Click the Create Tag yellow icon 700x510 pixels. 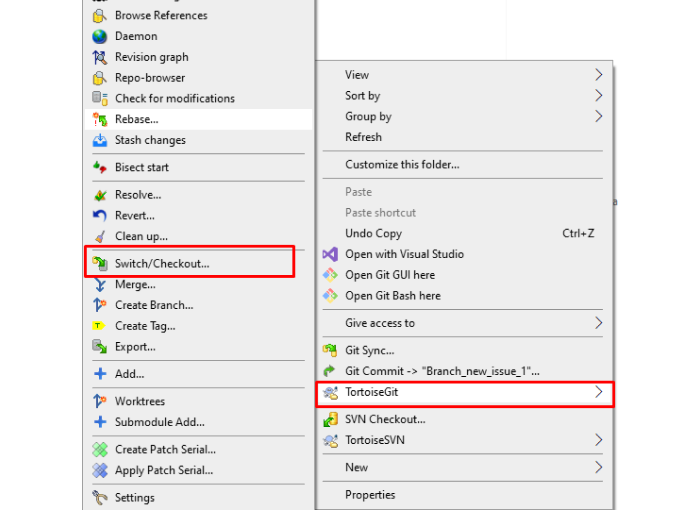[x=99, y=326]
